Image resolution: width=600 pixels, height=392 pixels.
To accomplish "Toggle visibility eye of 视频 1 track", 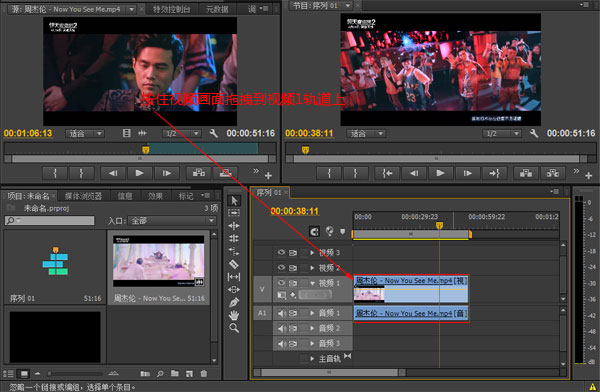I will tap(281, 283).
